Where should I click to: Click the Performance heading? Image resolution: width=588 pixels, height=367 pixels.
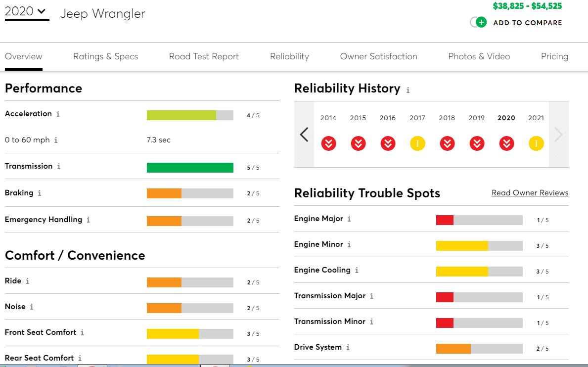pyautogui.click(x=44, y=88)
